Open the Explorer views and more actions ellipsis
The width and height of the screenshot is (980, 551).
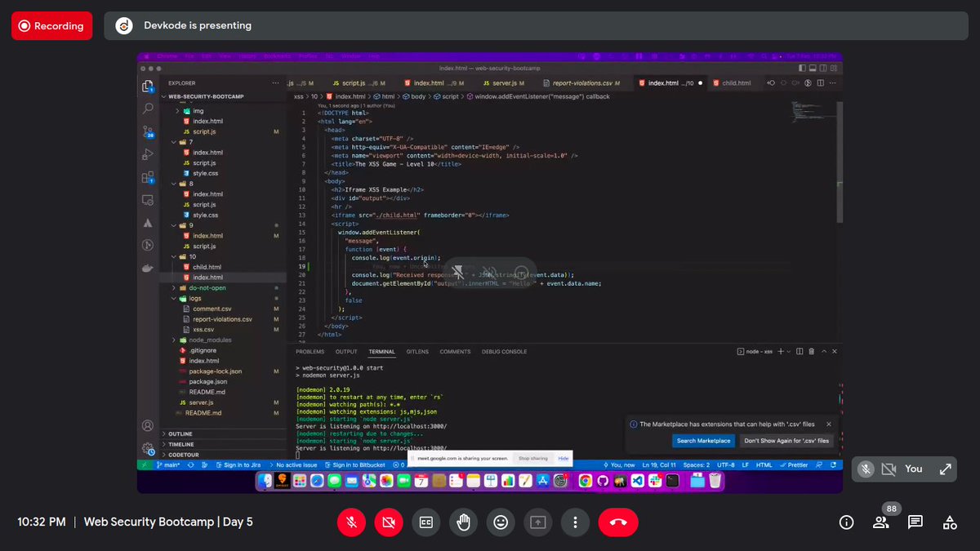coord(276,83)
